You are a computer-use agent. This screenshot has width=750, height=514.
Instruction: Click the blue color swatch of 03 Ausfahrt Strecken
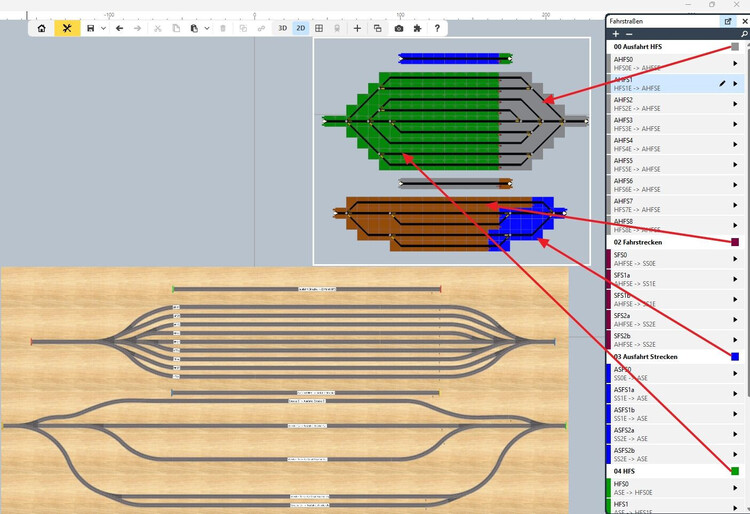(x=735, y=356)
